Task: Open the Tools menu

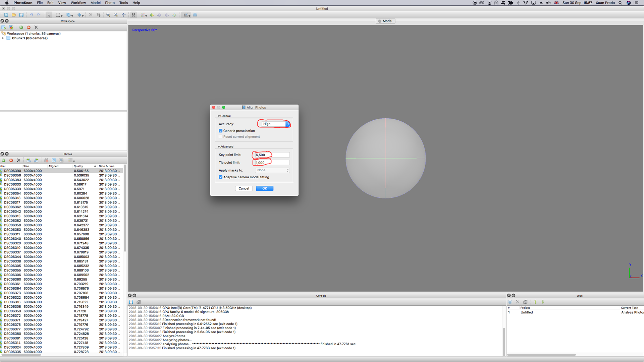Action: pyautogui.click(x=123, y=3)
